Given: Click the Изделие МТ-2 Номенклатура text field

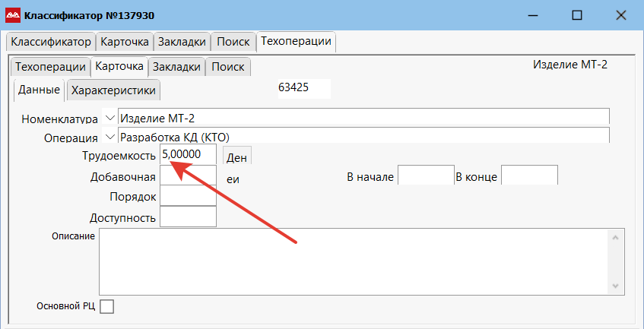Looking at the screenshot, I should pyautogui.click(x=363, y=117).
